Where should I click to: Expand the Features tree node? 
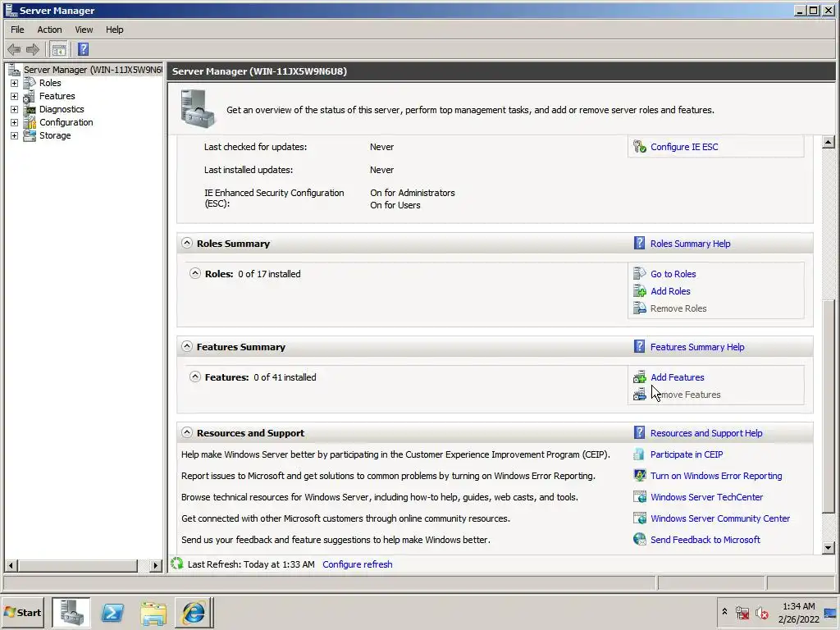[x=15, y=97]
